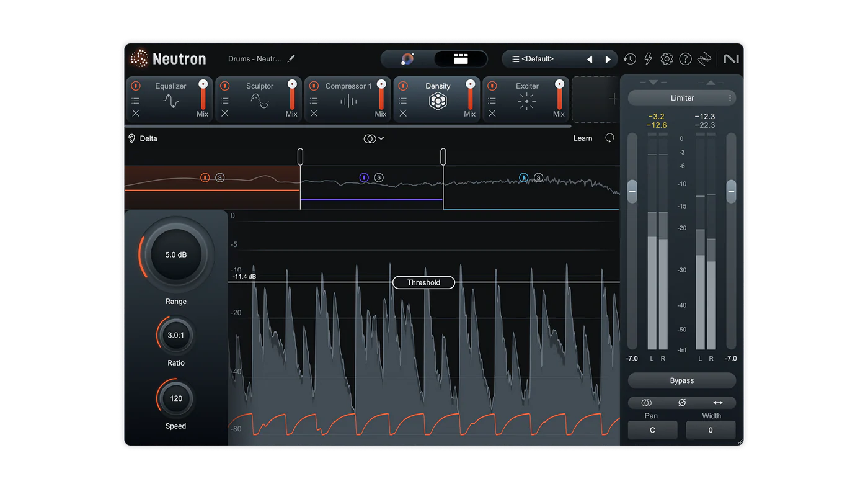Viewport: 868px width, 489px height.
Task: Open the <Default> preset browser list
Action: coord(533,59)
